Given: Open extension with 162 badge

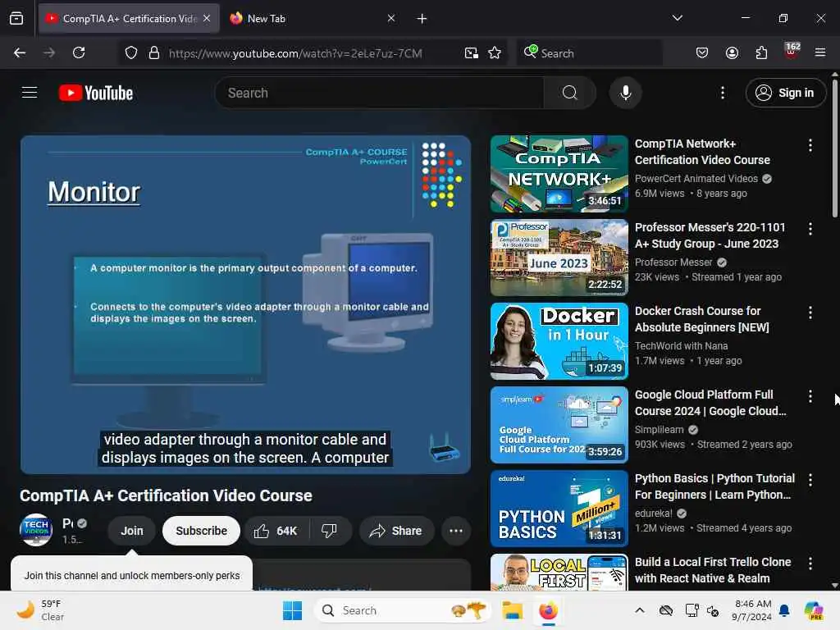Looking at the screenshot, I should (x=792, y=52).
